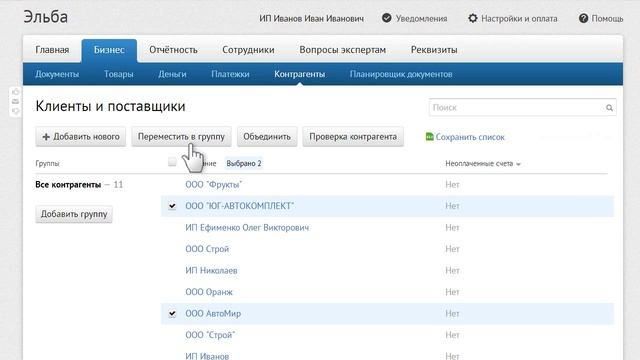This screenshot has height=360, width=640.
Task: Open ООО "Фрукты" contractor
Action: click(213, 184)
